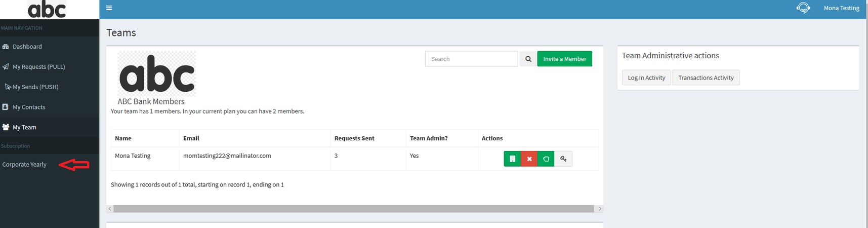Click the magnifying glass search button

point(528,59)
